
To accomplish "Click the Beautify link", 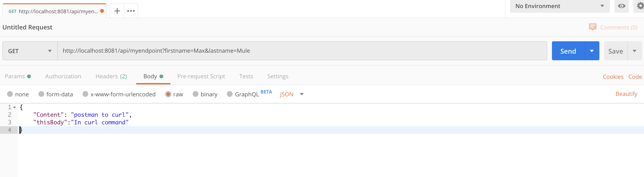I will click(x=626, y=94).
